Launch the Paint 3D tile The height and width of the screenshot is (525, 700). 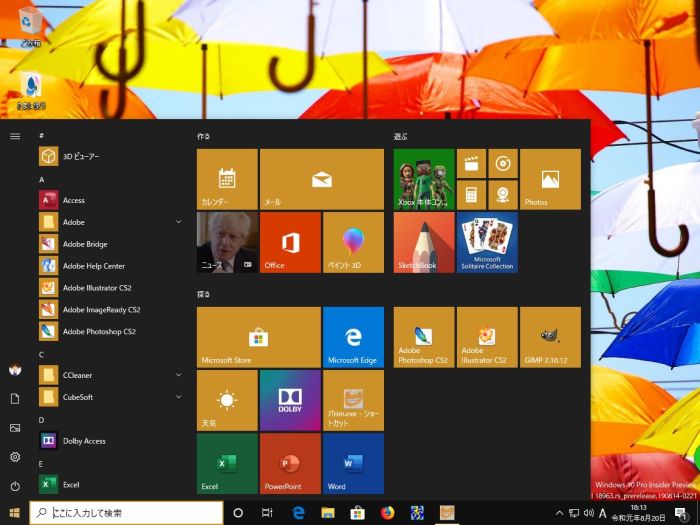353,242
